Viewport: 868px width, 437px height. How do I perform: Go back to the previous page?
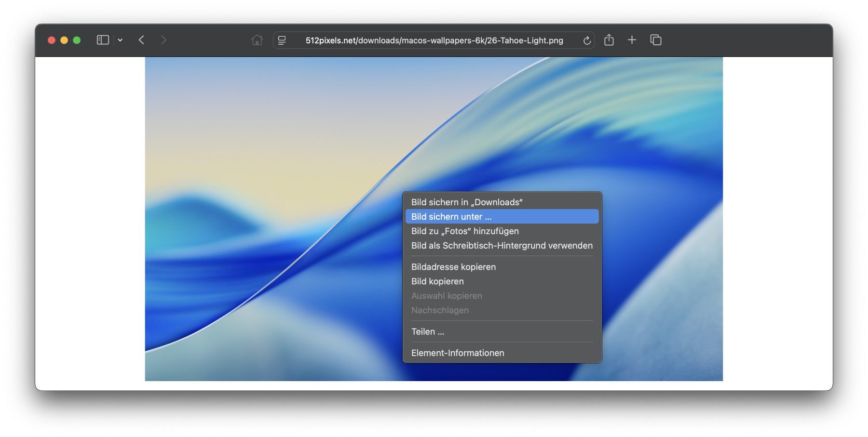pos(141,40)
